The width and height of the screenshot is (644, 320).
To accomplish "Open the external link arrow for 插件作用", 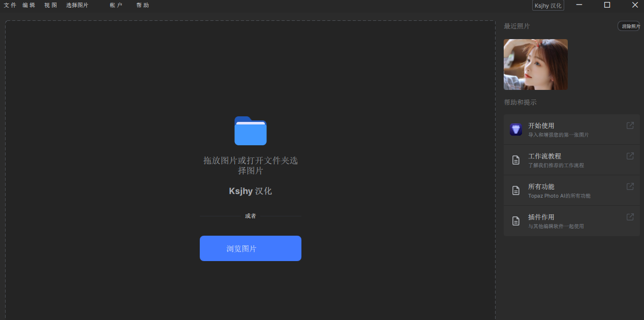I will pyautogui.click(x=630, y=217).
